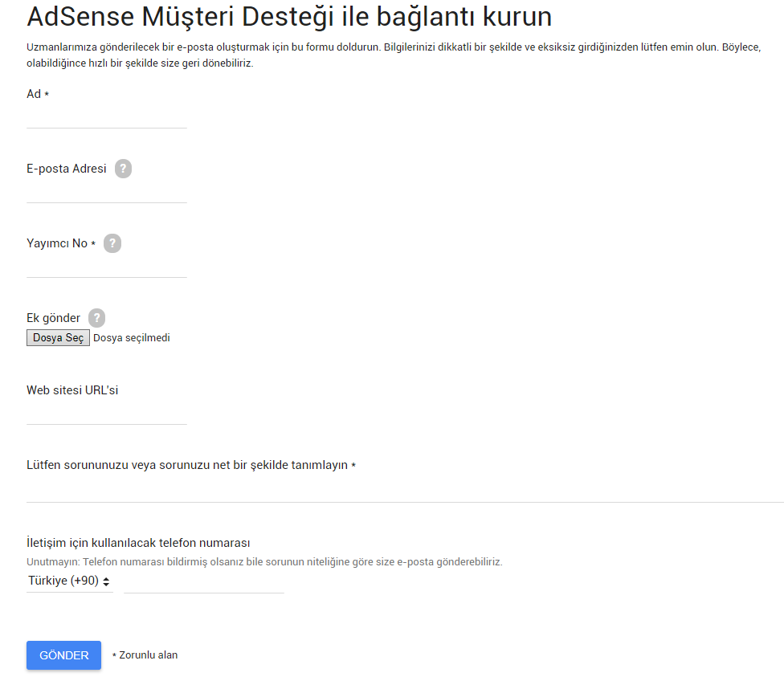784x681 pixels.
Task: Open the help icon beside E-posta Adresi
Action: 123,169
